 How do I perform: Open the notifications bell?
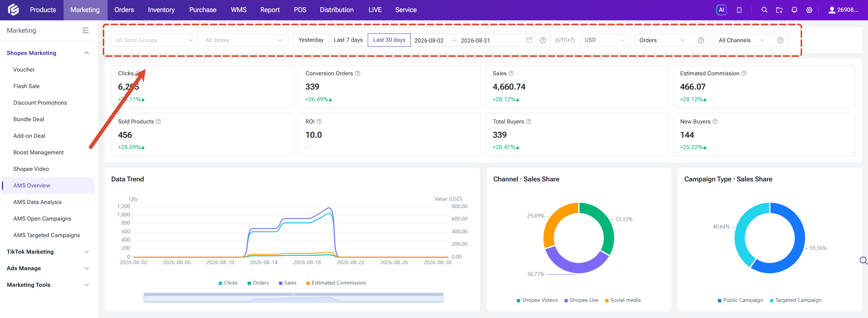click(x=794, y=10)
